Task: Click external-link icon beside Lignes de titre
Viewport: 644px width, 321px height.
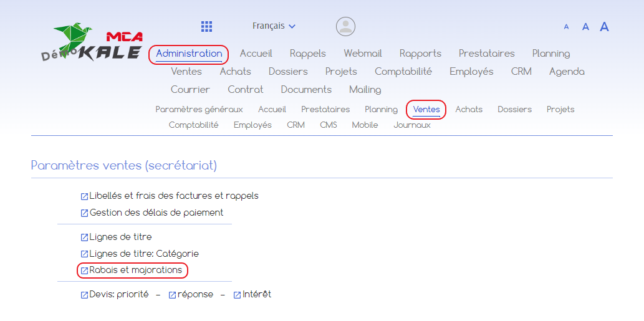Action: coord(84,237)
